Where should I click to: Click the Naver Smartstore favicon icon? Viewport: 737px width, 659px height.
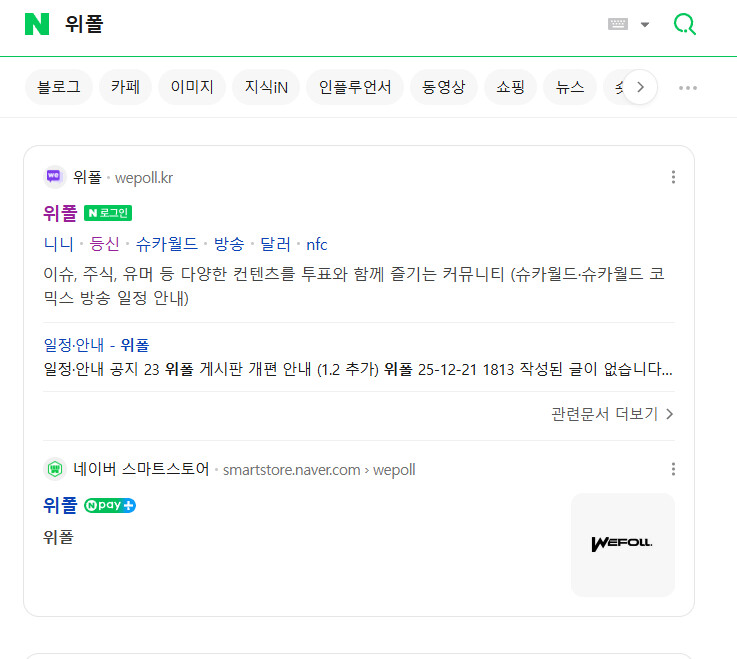point(55,469)
